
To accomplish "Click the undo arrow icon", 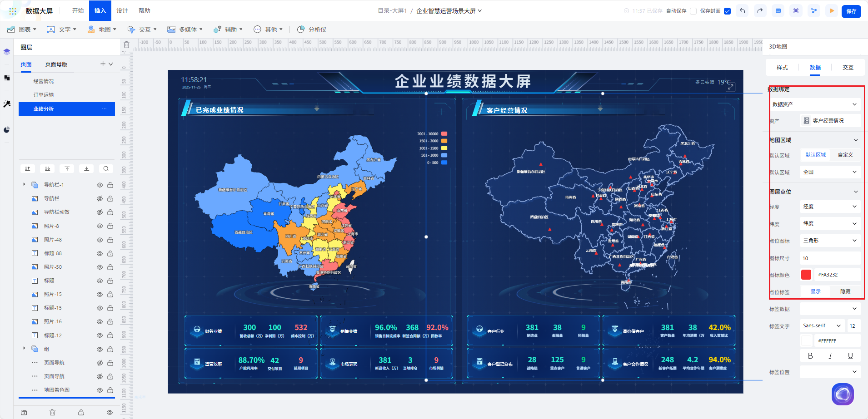I will (742, 11).
